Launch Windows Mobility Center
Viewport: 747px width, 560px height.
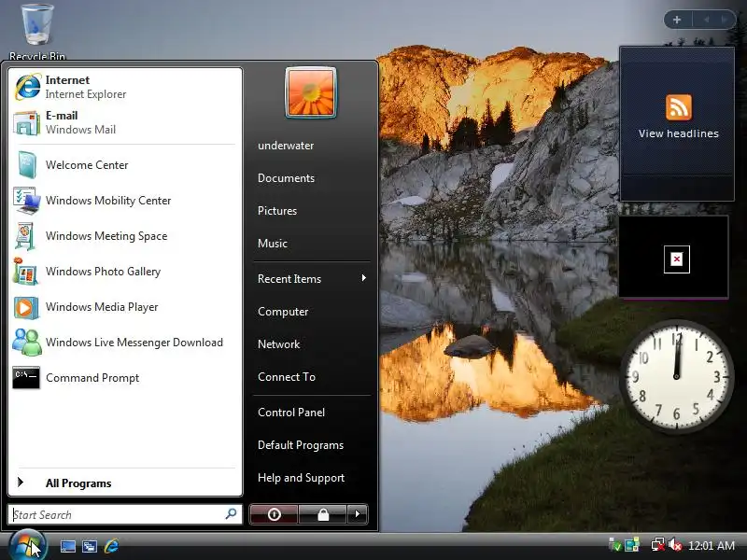click(x=125, y=201)
